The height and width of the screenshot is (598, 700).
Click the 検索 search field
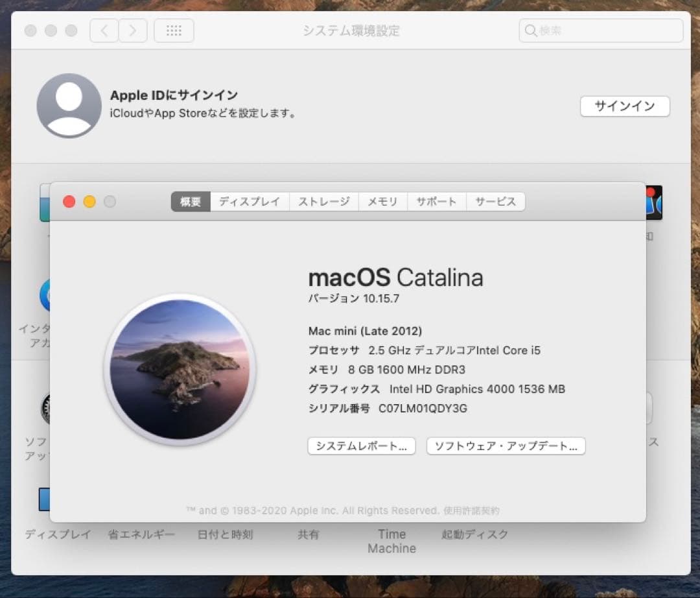tap(599, 30)
